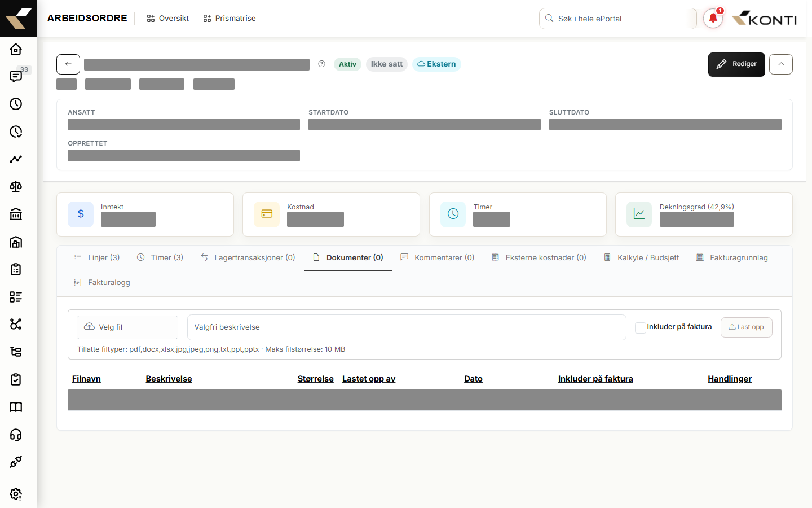The image size is (812, 508).
Task: Open the Fakturalogg tab
Action: coord(102,282)
